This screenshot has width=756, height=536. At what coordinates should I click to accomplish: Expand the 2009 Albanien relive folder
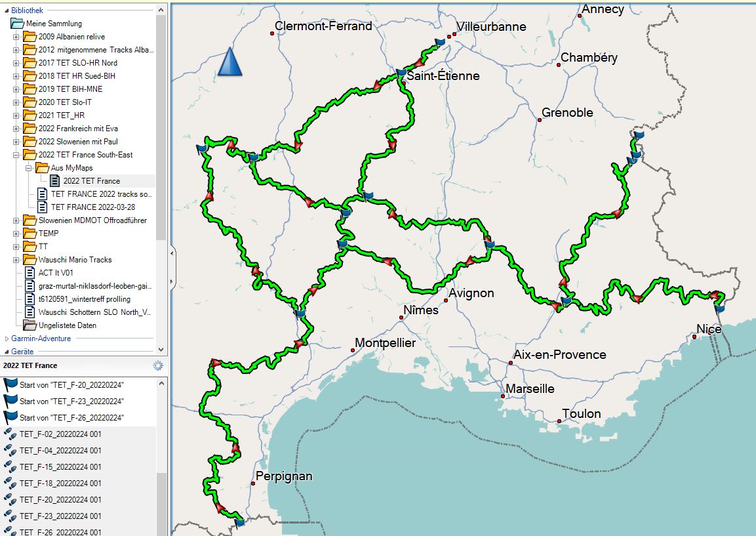(x=16, y=37)
